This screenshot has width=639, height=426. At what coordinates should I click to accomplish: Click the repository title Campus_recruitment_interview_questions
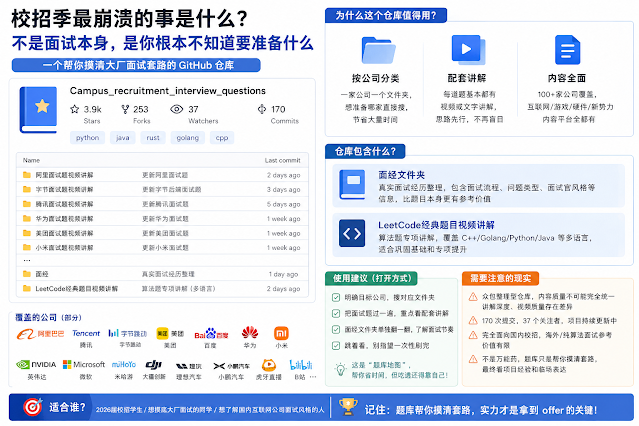[x=167, y=91]
